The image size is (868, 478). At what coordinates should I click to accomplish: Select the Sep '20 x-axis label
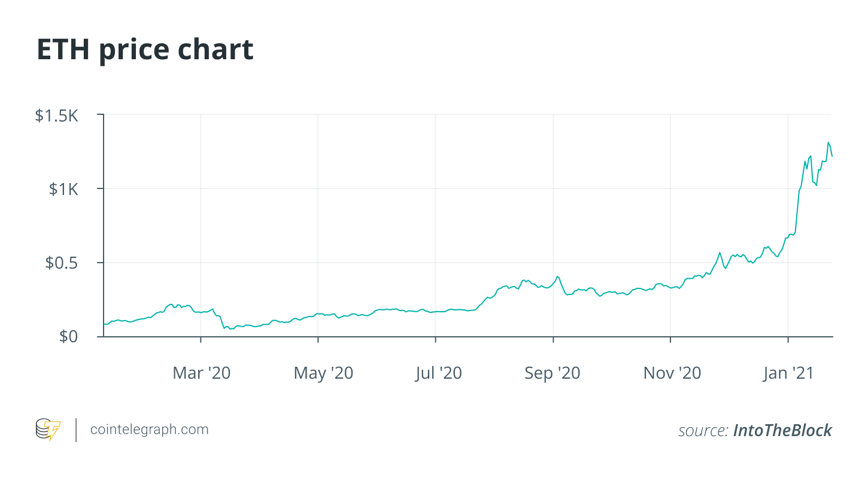[553, 373]
